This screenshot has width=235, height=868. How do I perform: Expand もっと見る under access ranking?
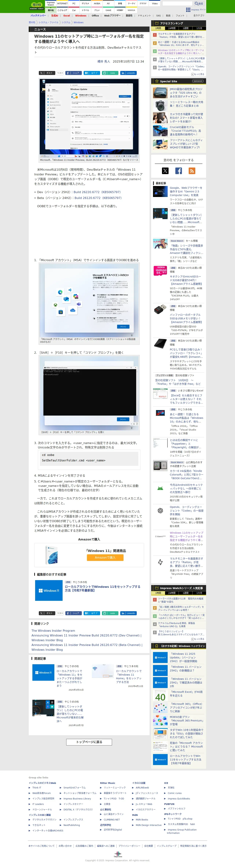tap(198, 74)
